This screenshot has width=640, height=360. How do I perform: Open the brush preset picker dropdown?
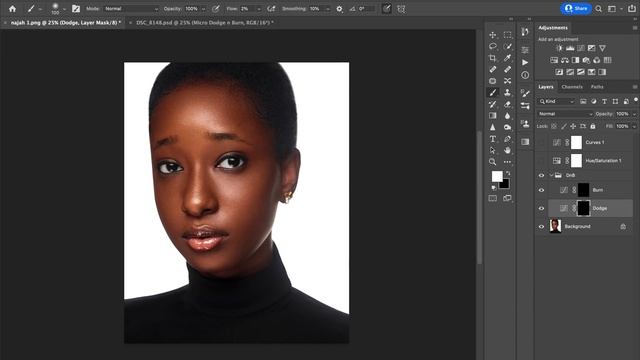[x=64, y=9]
